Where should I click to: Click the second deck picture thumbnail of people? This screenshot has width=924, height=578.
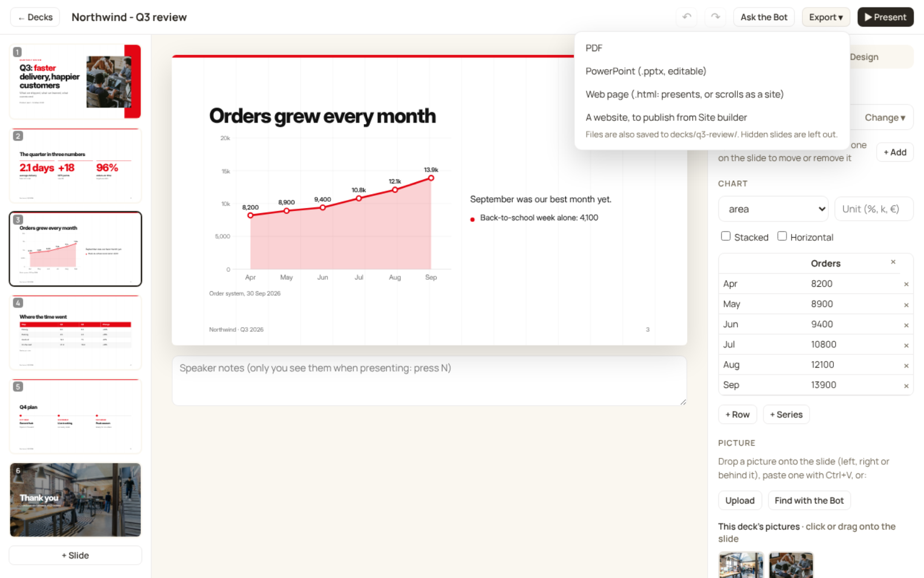click(x=791, y=565)
